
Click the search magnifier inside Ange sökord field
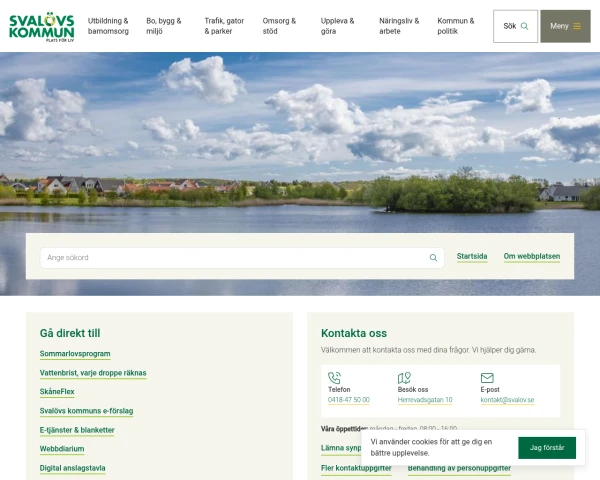(433, 258)
